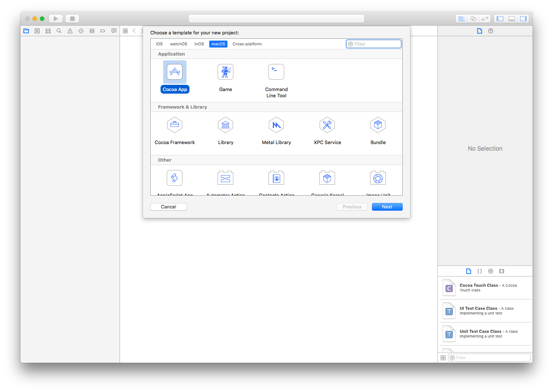Pick the Metal Library template
Screen dimensions: 553x392
(x=276, y=125)
